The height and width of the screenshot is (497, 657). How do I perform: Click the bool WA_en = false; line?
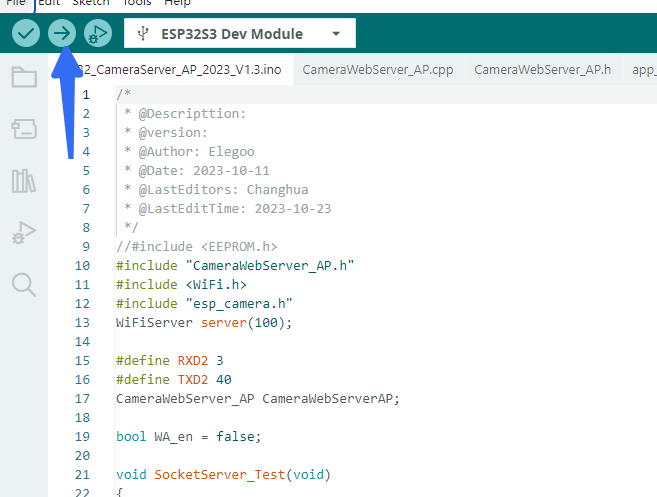(189, 437)
